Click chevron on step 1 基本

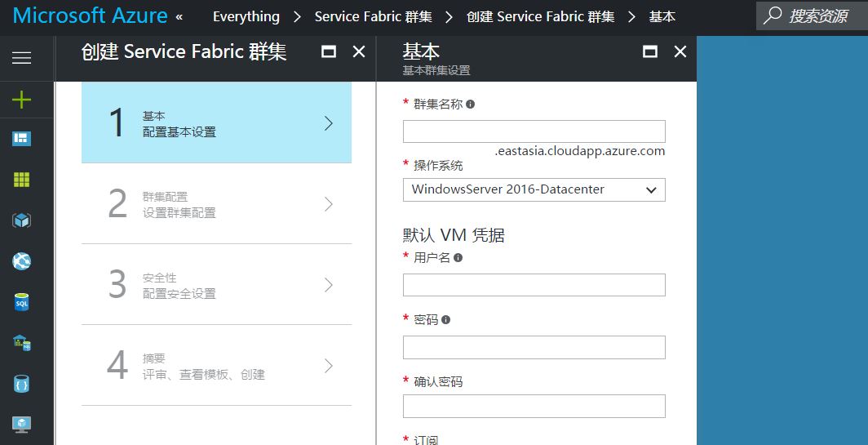point(329,123)
